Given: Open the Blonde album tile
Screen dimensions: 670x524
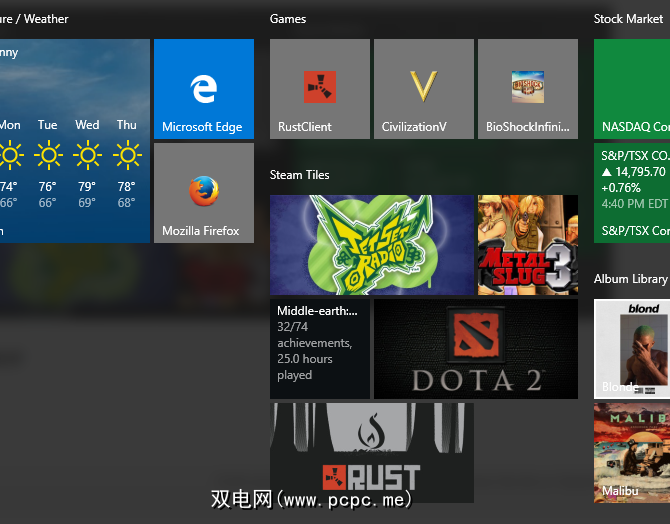Looking at the screenshot, I should (x=632, y=349).
